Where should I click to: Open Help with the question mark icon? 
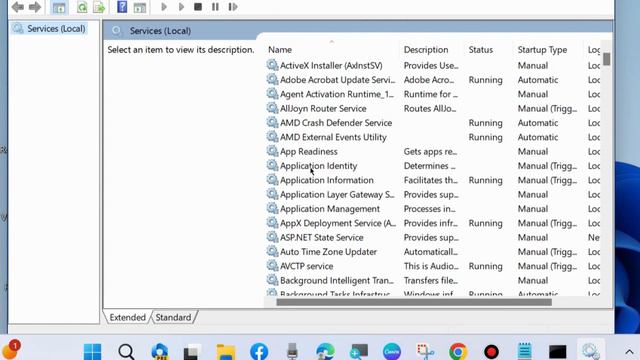(122, 7)
